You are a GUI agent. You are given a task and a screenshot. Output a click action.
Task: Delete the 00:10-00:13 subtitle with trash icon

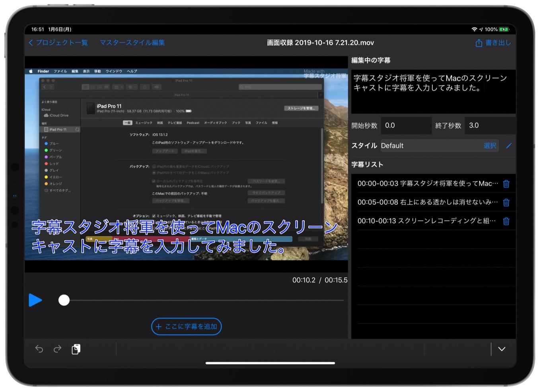point(506,221)
